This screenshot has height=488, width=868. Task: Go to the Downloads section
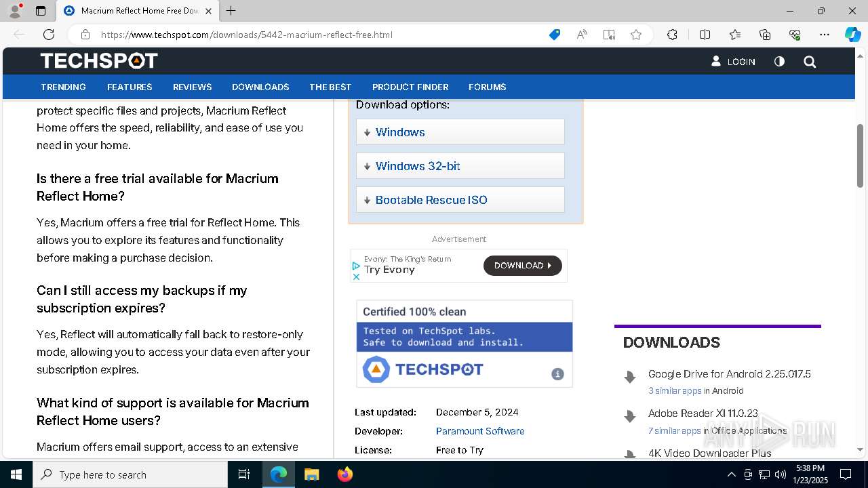tap(260, 87)
